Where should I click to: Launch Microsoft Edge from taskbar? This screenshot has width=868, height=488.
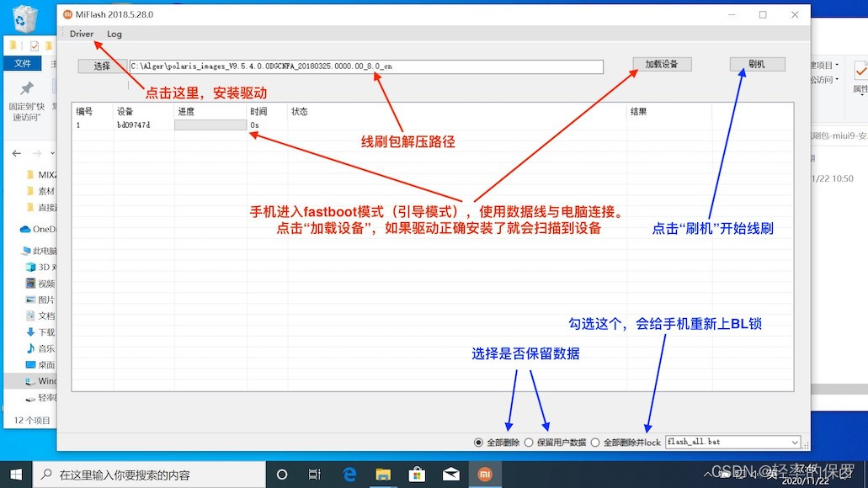click(349, 475)
